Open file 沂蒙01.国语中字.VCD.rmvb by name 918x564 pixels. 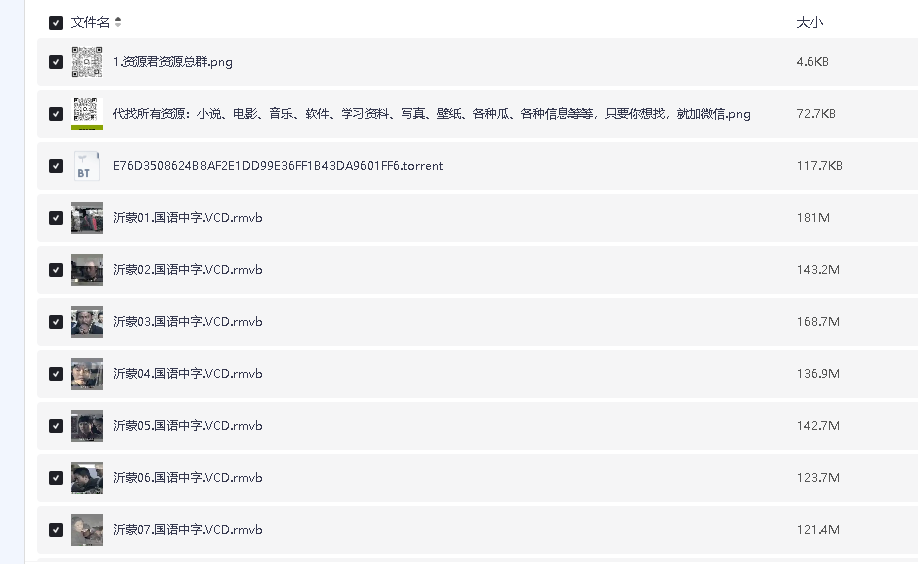click(x=187, y=218)
